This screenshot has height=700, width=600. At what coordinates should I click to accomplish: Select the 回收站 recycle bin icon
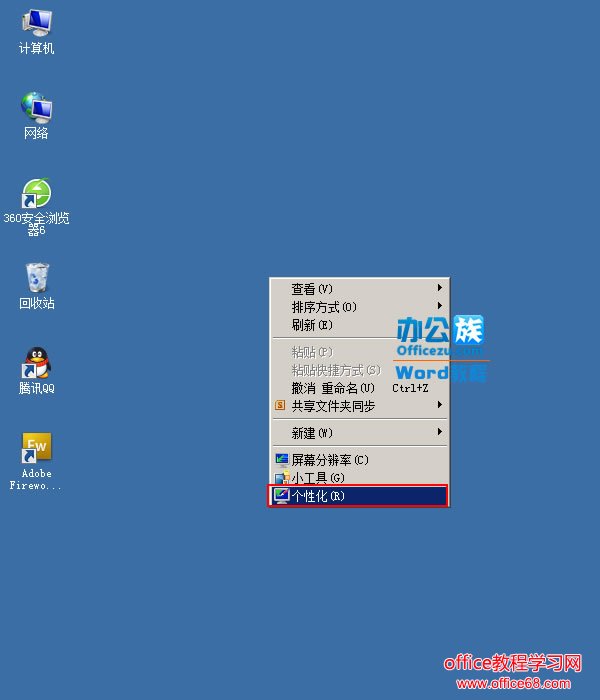pyautogui.click(x=36, y=277)
